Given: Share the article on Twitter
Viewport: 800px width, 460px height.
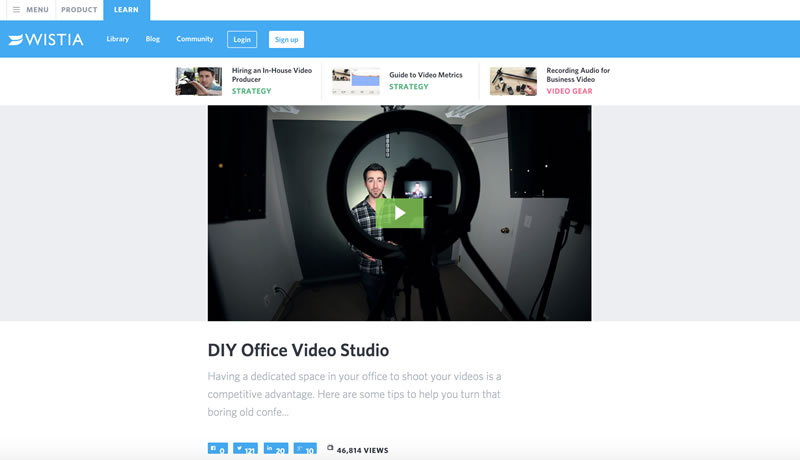Looking at the screenshot, I should (x=246, y=450).
